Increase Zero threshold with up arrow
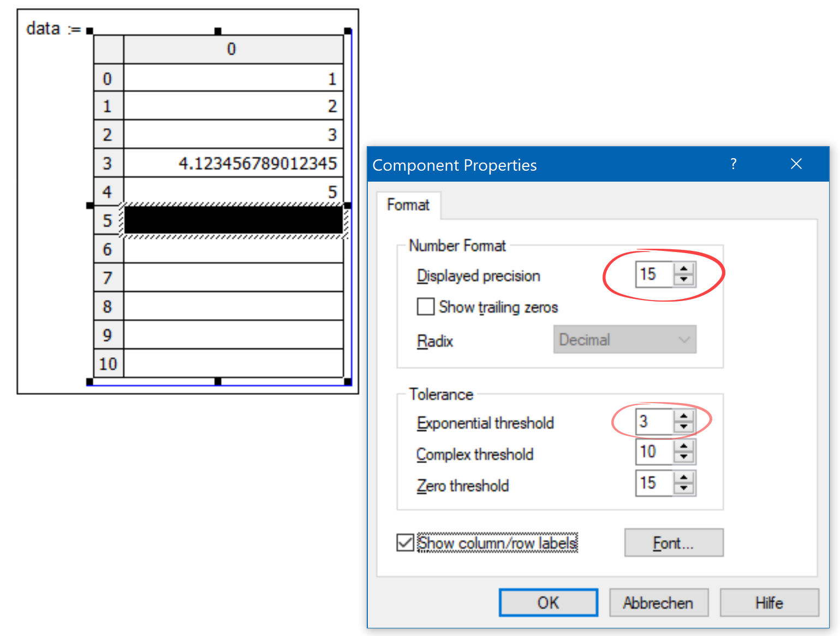 pyautogui.click(x=684, y=477)
